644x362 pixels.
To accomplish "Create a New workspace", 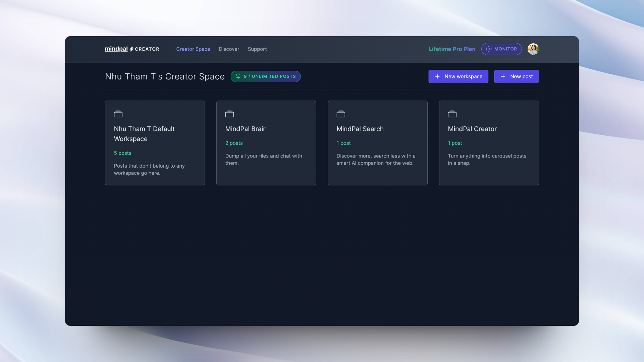I will pos(458,76).
